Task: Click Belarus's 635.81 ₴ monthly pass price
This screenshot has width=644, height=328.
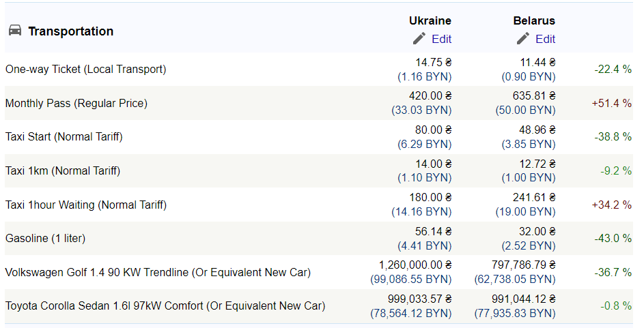Action: click(x=534, y=96)
